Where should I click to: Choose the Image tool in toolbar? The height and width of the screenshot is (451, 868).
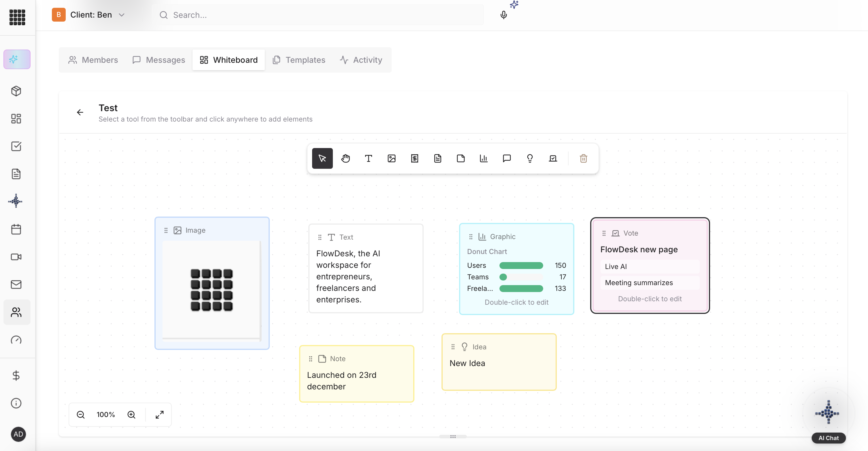392,158
